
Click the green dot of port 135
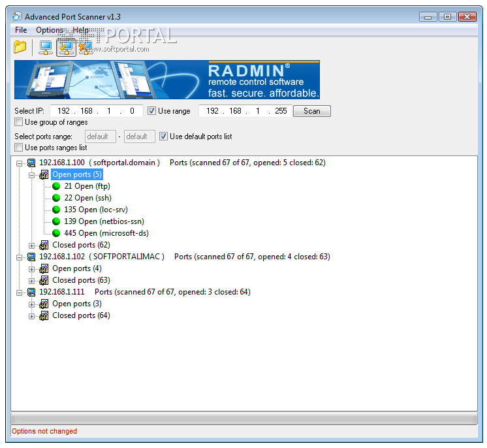[56, 210]
